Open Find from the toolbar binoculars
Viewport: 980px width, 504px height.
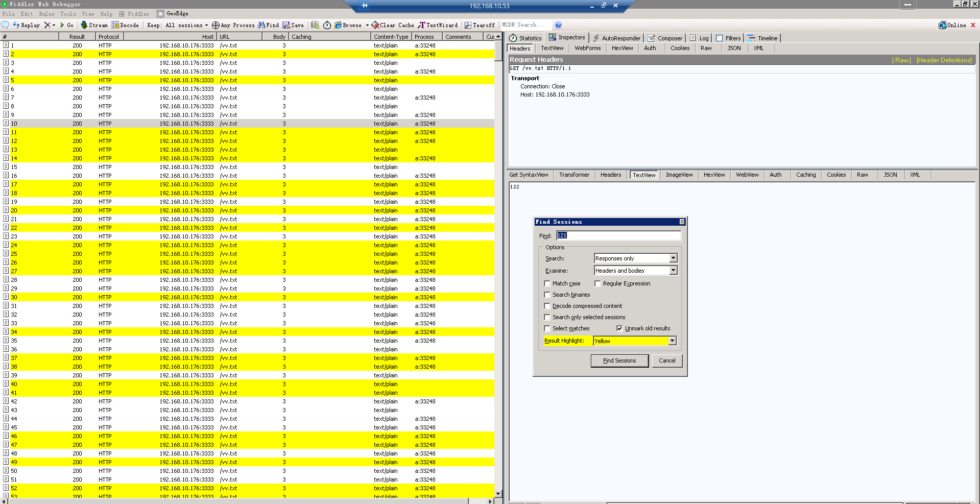[x=269, y=25]
